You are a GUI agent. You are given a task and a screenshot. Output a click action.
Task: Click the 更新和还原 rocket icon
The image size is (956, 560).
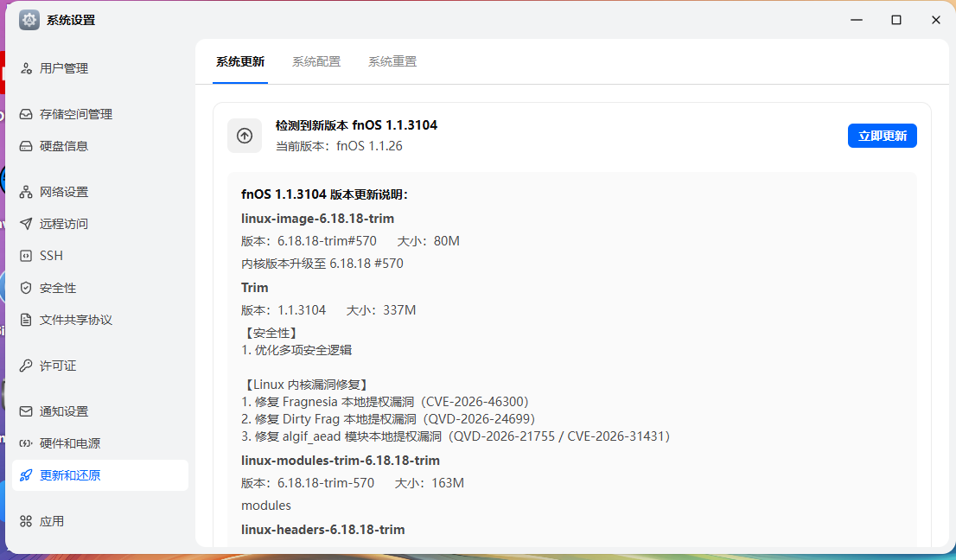pos(26,475)
